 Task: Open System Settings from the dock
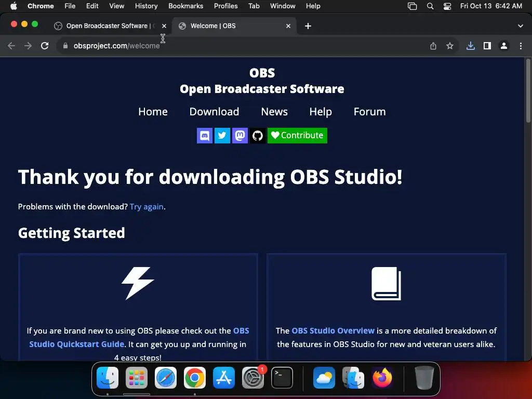tap(253, 378)
